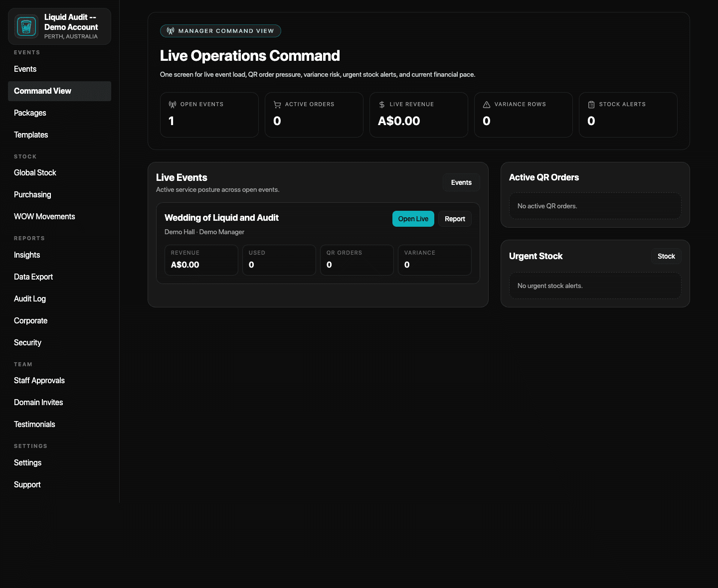
Task: Click the Stock Alerts stat card
Action: tap(628, 115)
